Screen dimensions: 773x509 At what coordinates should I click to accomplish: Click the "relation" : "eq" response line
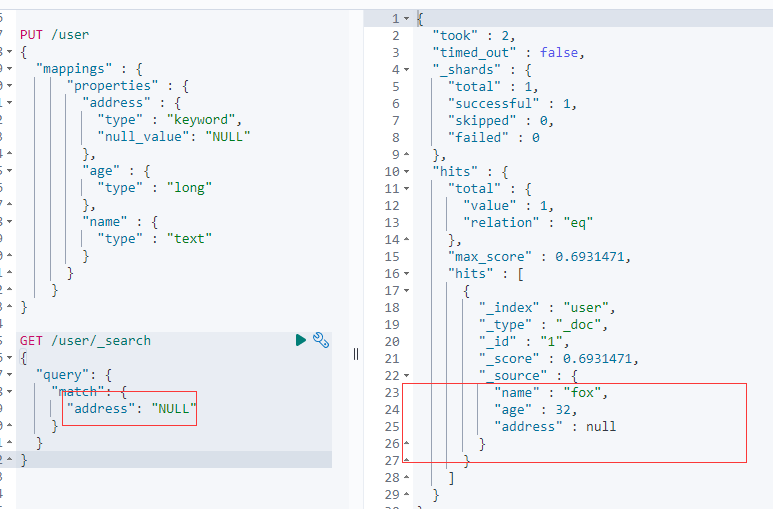(x=527, y=222)
